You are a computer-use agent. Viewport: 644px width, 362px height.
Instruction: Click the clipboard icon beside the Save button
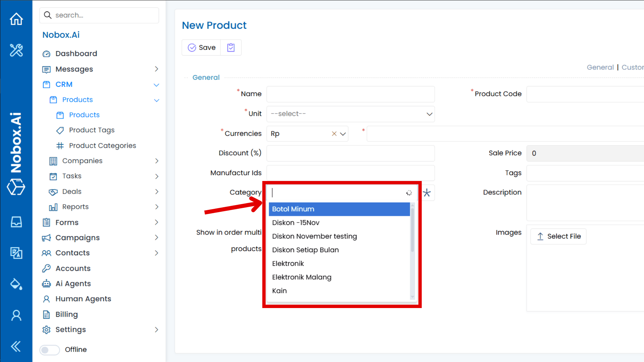coord(231,47)
